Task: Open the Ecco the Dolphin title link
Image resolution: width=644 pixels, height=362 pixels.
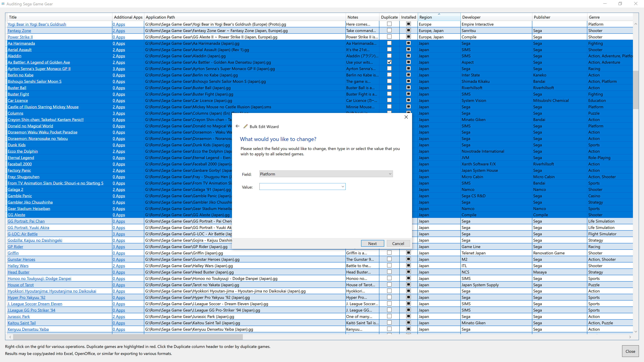Action: coord(22,151)
